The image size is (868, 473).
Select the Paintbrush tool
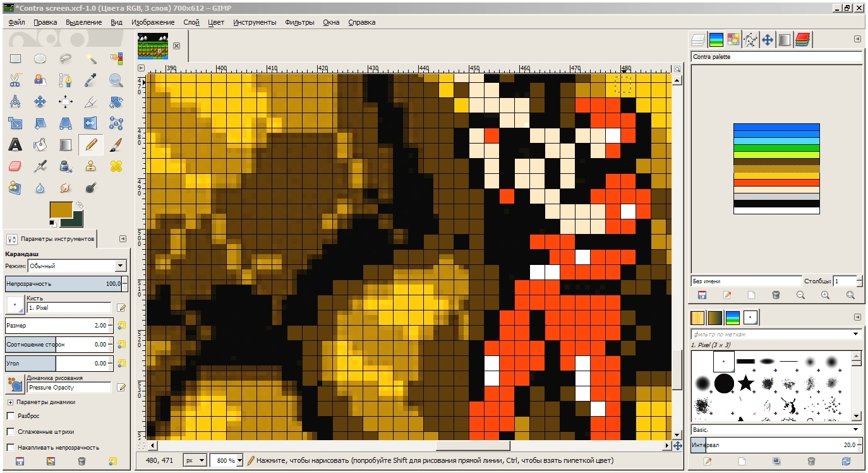tap(116, 145)
